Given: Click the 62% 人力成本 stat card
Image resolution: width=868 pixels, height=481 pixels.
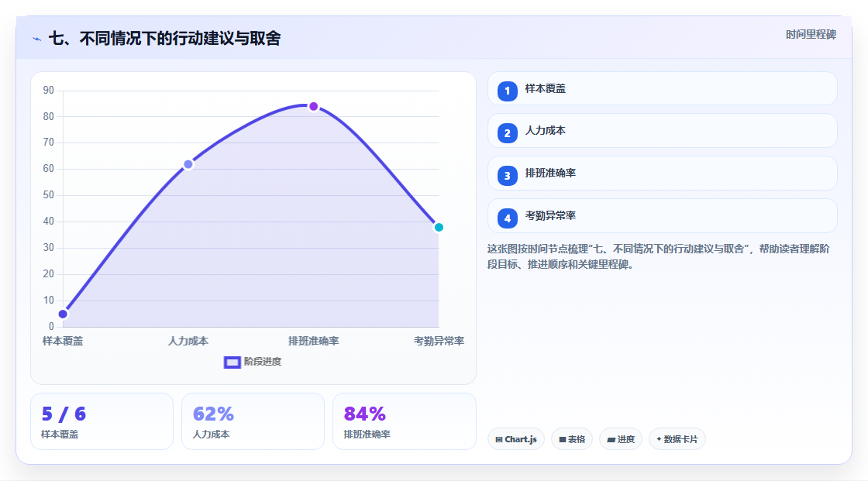Looking at the screenshot, I should (x=253, y=421).
